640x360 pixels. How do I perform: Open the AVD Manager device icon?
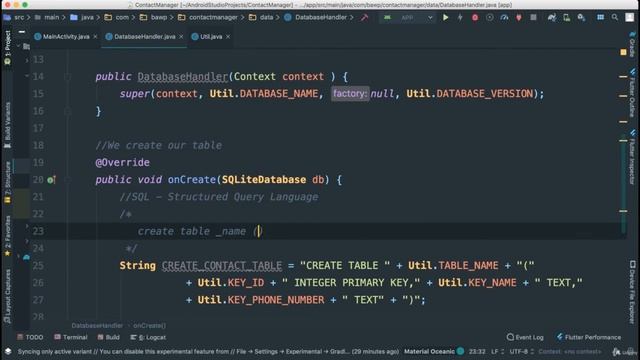click(x=567, y=18)
